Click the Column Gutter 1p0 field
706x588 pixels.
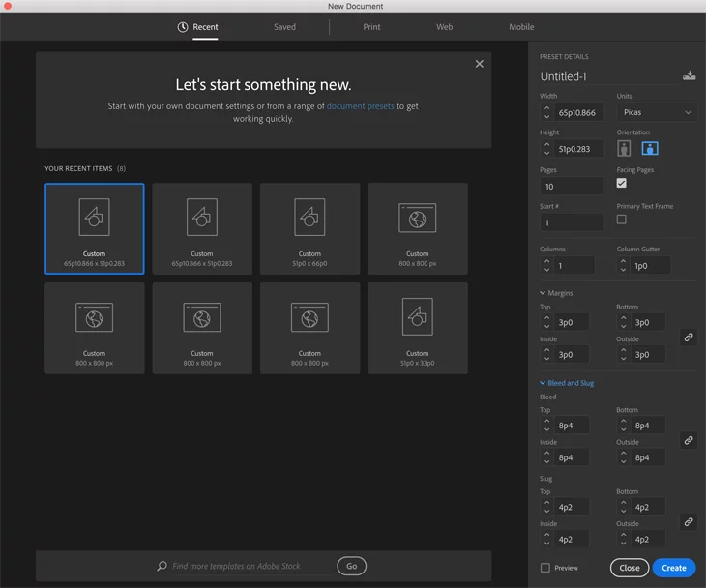coord(651,266)
